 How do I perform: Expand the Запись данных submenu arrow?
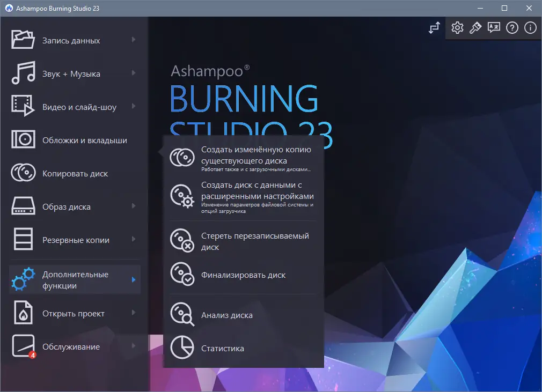tap(134, 40)
